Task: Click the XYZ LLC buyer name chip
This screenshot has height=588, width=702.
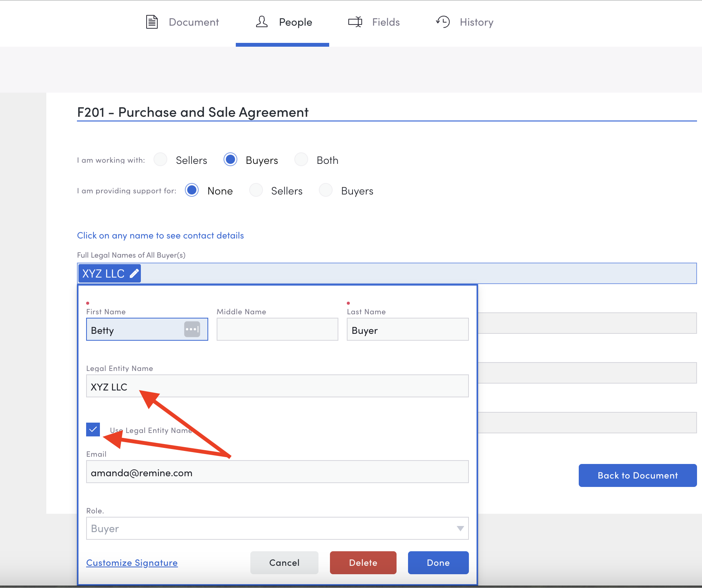Action: pyautogui.click(x=109, y=273)
